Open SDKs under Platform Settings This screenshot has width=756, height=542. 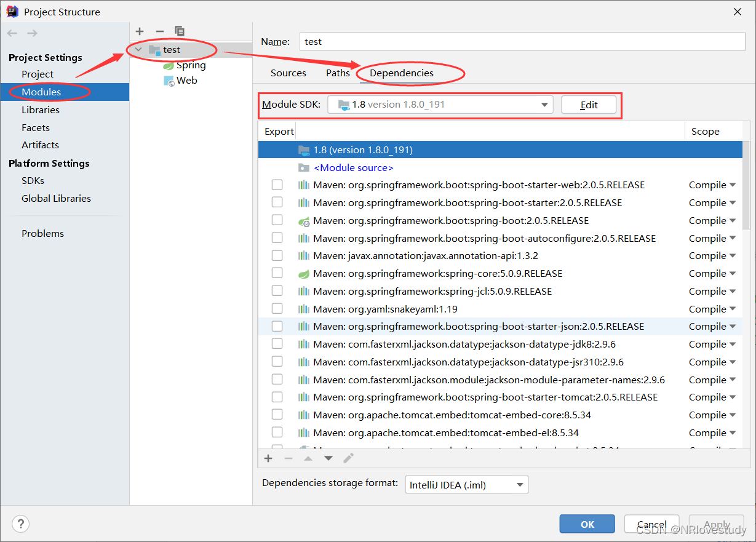pyautogui.click(x=33, y=181)
